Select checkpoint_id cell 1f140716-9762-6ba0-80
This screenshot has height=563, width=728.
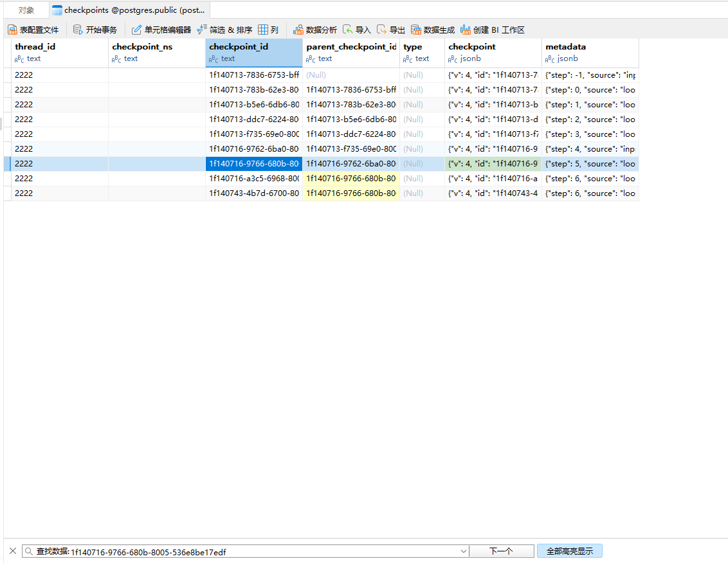254,149
